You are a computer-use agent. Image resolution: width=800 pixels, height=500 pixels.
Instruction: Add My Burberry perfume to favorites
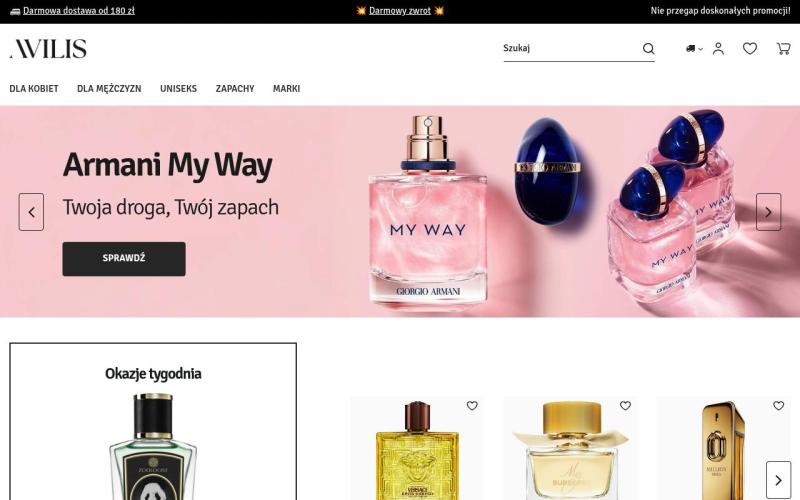625,406
